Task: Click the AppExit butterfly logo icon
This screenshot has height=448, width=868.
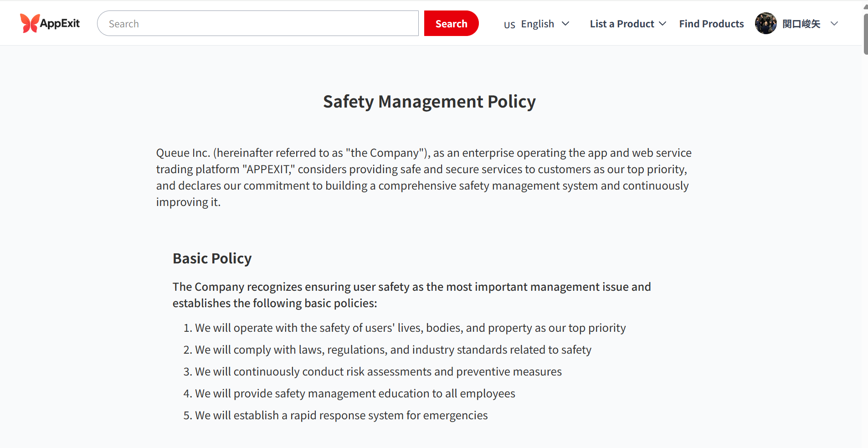Action: (29, 23)
